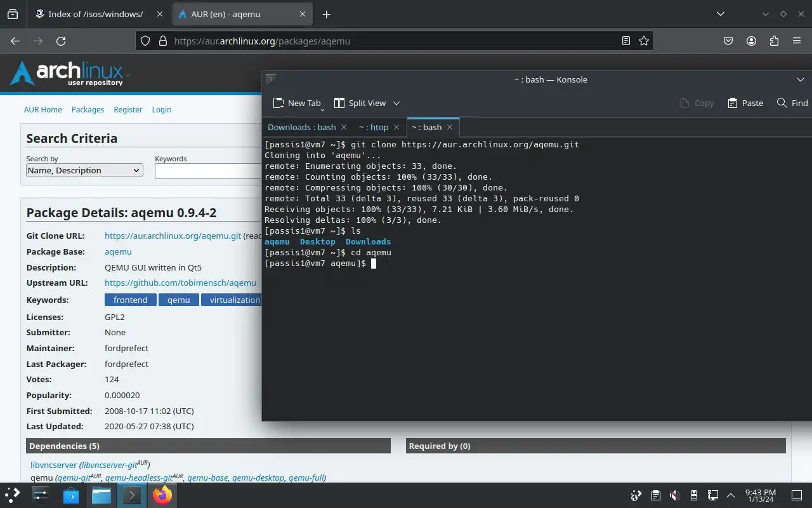This screenshot has height=508, width=812.
Task: List all Firefox tabs via chevron
Action: point(720,14)
